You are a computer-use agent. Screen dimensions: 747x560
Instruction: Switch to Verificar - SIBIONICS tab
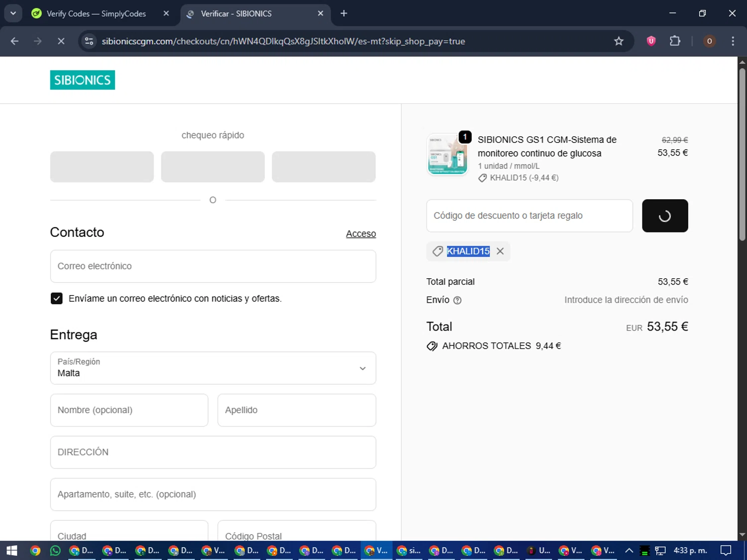(236, 14)
